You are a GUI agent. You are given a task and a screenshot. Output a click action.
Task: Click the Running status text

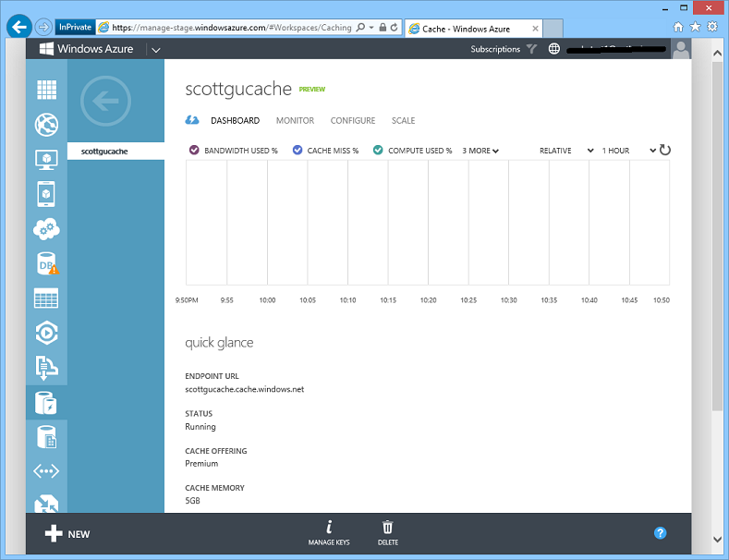200,427
